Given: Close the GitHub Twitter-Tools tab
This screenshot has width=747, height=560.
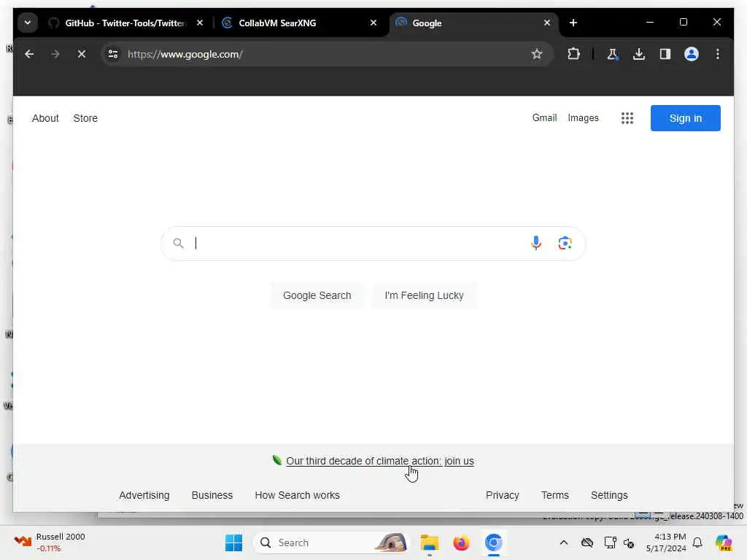Looking at the screenshot, I should point(200,23).
